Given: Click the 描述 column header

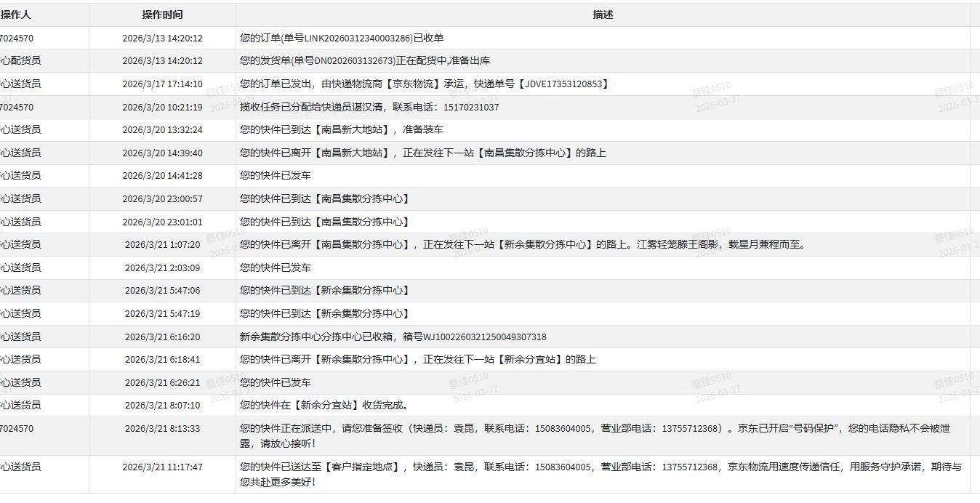Looking at the screenshot, I should (x=603, y=15).
